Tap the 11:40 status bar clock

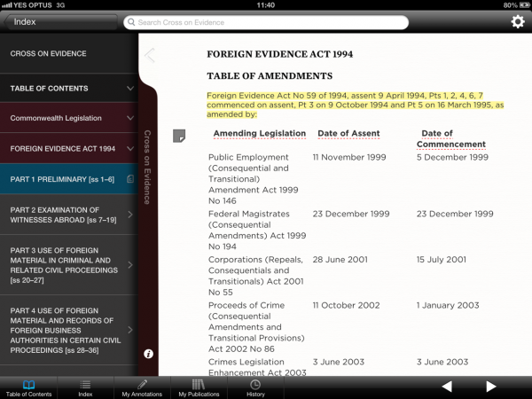(x=266, y=5)
